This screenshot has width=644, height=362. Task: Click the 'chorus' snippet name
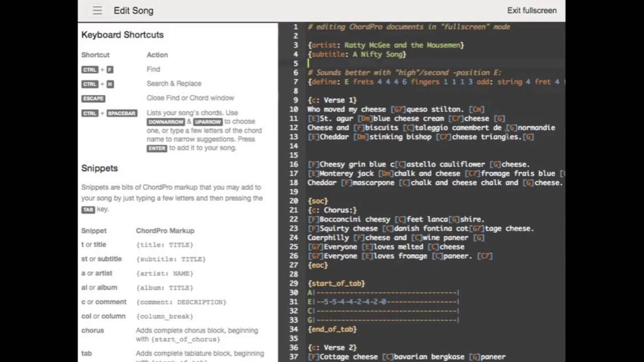pos(93,330)
